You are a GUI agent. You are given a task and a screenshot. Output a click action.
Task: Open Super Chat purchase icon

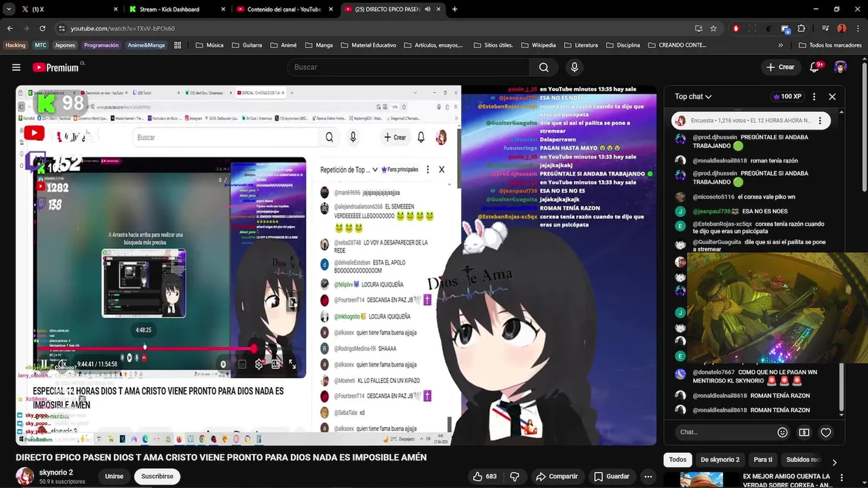coord(804,432)
